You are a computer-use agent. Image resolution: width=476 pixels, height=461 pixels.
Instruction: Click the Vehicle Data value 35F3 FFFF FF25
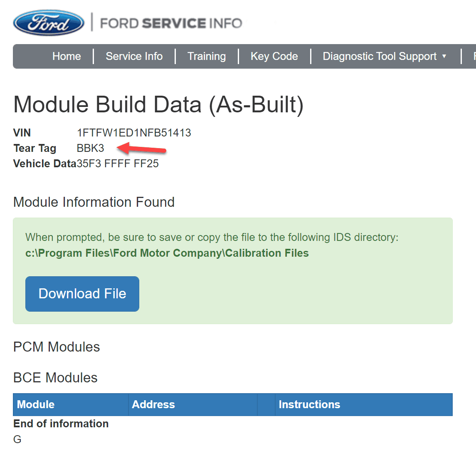click(118, 164)
